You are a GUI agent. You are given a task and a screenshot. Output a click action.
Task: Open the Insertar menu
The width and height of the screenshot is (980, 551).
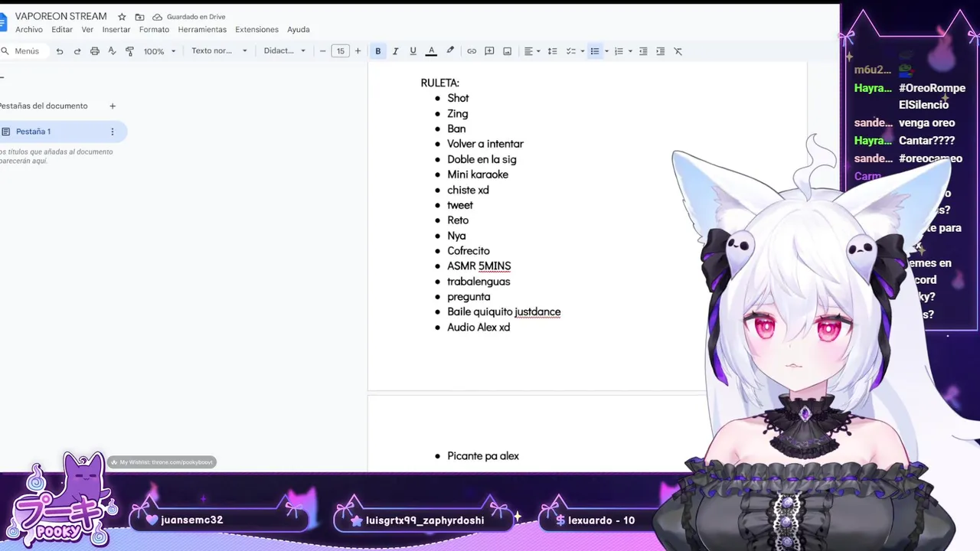tap(116, 30)
